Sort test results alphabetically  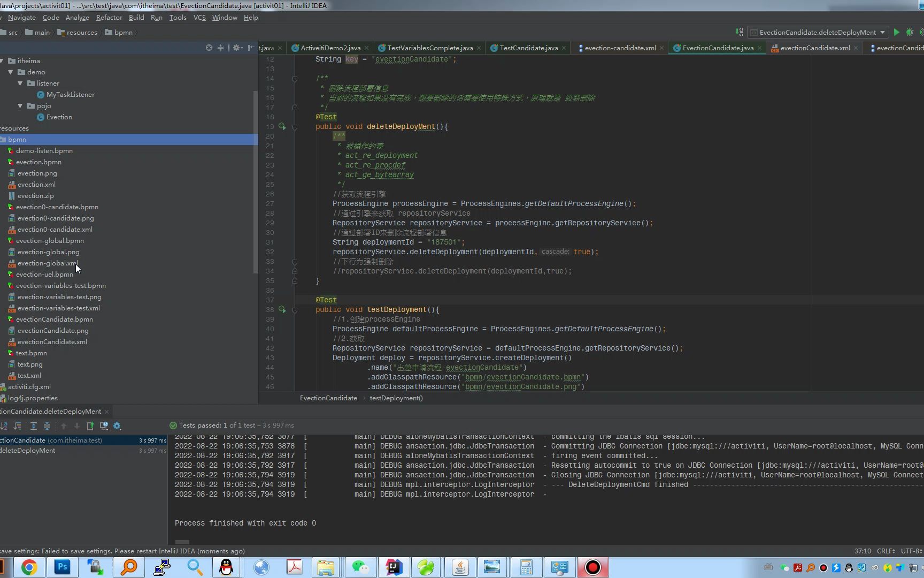pyautogui.click(x=4, y=426)
